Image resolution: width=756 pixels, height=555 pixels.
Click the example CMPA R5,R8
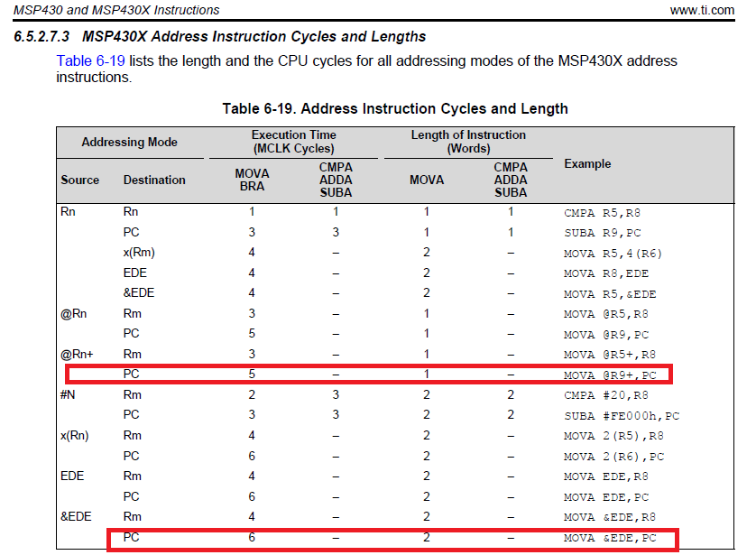[x=604, y=214]
